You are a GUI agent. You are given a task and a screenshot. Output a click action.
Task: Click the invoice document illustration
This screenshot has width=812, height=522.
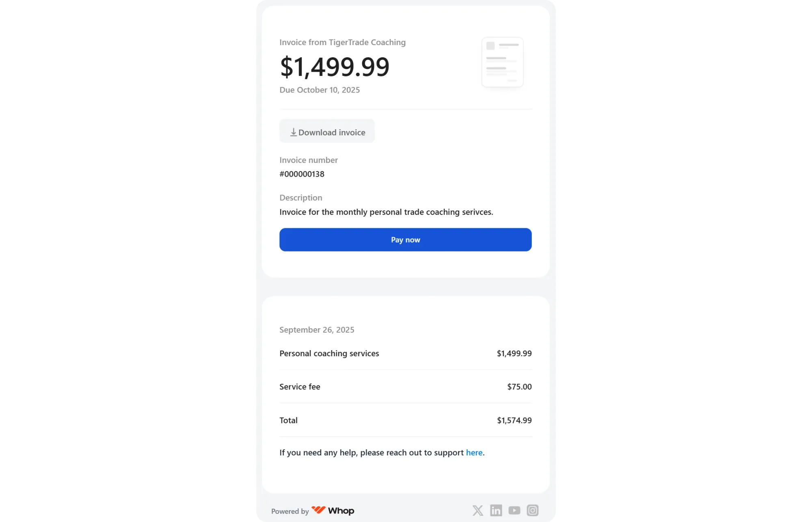503,62
